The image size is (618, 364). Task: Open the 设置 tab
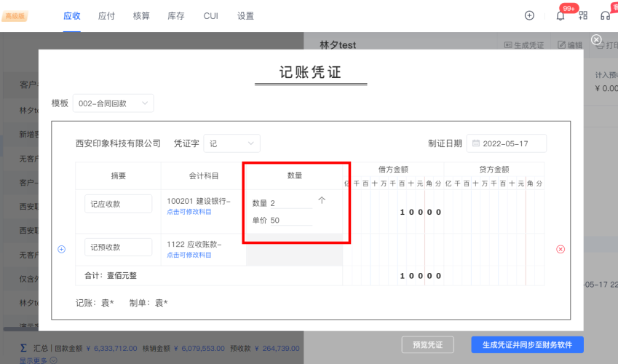click(245, 16)
